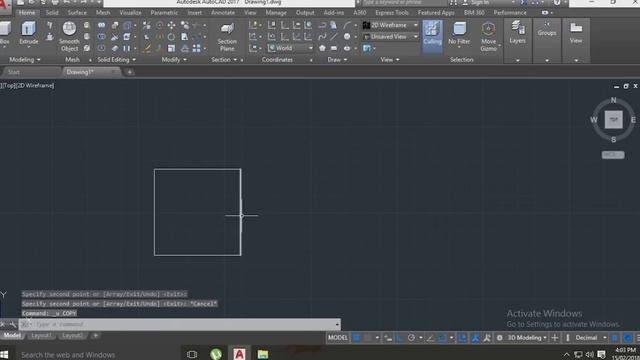Open the 3D Modeling workspace dropdown
Screen dimensions: 640x360
click(527, 338)
